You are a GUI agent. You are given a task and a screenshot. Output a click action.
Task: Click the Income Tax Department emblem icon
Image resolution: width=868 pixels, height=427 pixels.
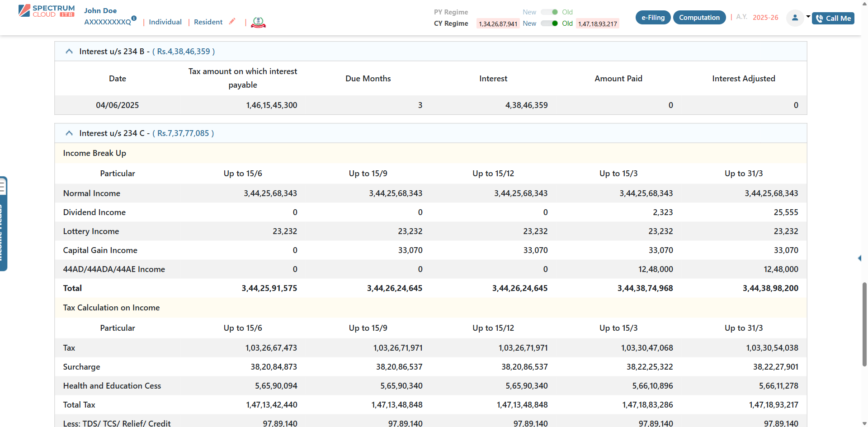click(x=258, y=22)
